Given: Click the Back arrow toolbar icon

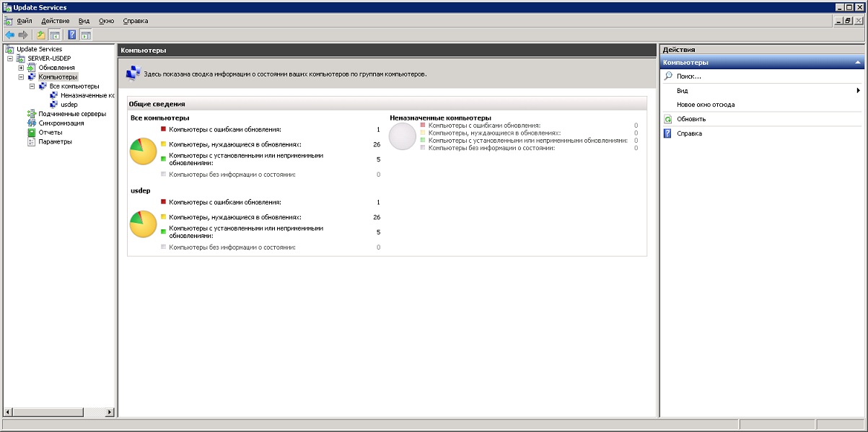Looking at the screenshot, I should (9, 35).
